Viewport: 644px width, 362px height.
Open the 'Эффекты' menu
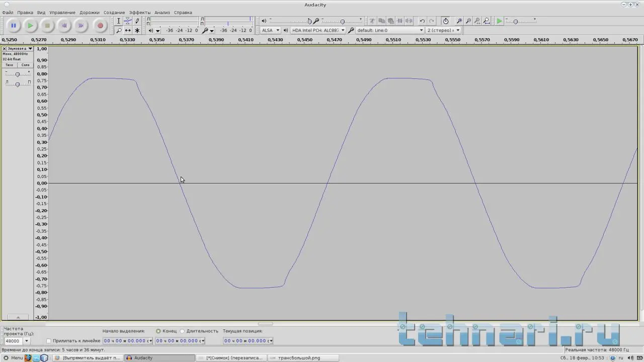pyautogui.click(x=139, y=13)
